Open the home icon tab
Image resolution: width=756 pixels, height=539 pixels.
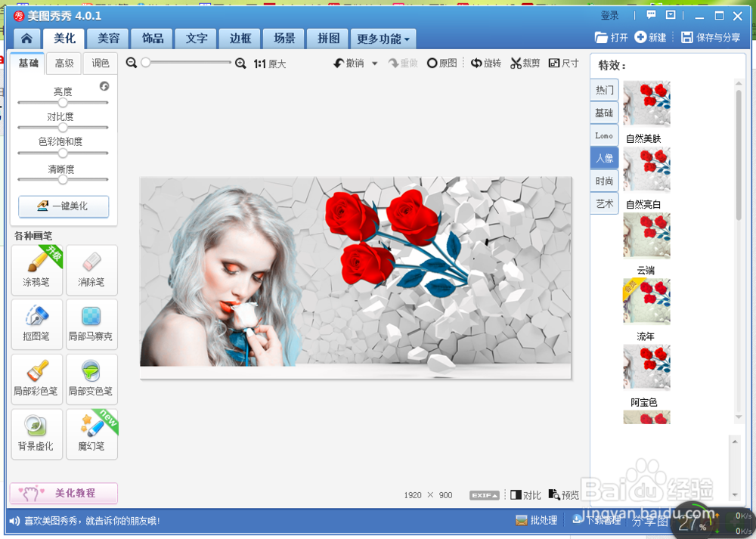point(27,39)
